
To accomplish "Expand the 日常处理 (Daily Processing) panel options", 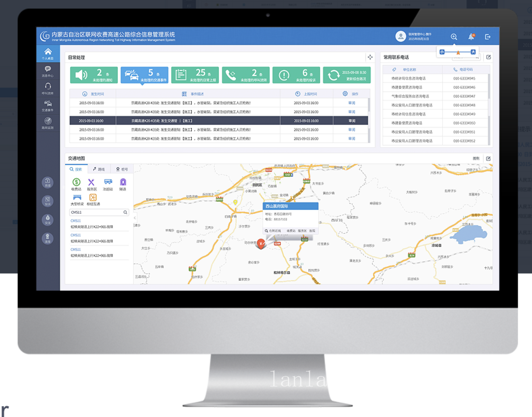I will pos(370,58).
